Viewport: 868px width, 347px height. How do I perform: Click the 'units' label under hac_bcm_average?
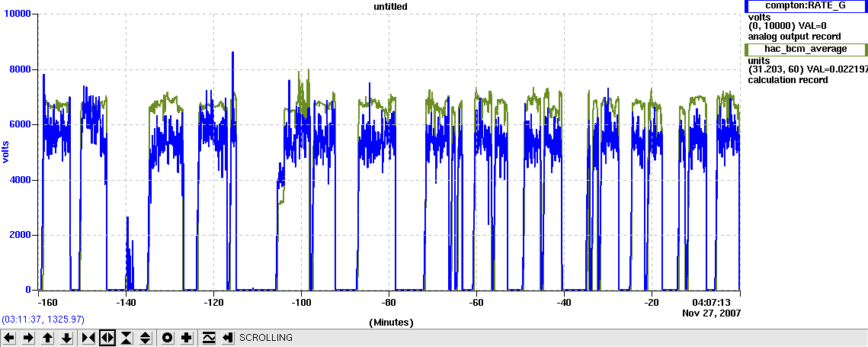click(757, 60)
